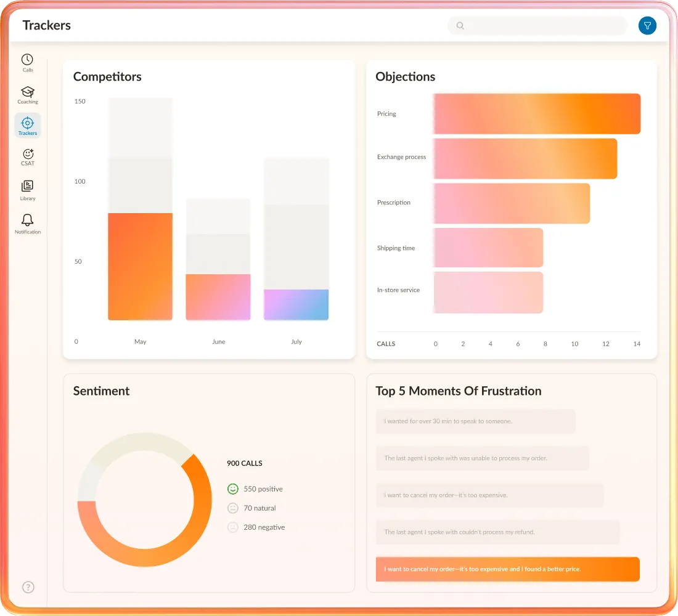The image size is (678, 616).
Task: Open the Calls section from the sidebar
Action: tap(27, 62)
